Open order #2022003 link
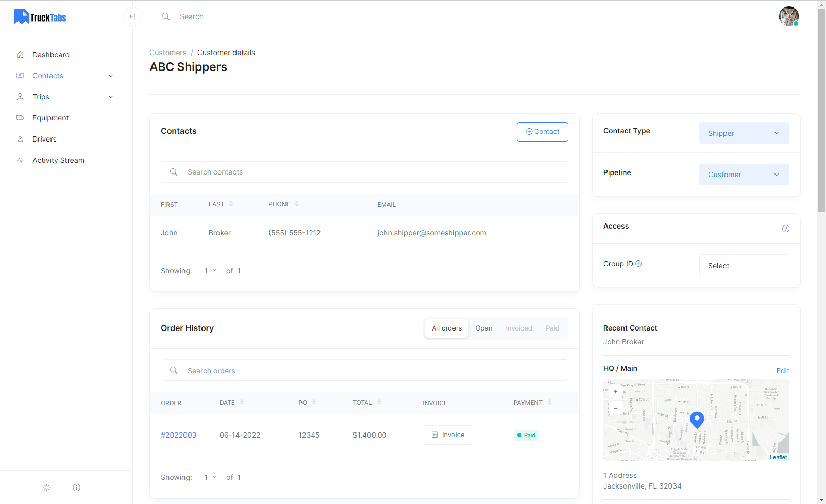The height and width of the screenshot is (504, 826). (x=178, y=435)
